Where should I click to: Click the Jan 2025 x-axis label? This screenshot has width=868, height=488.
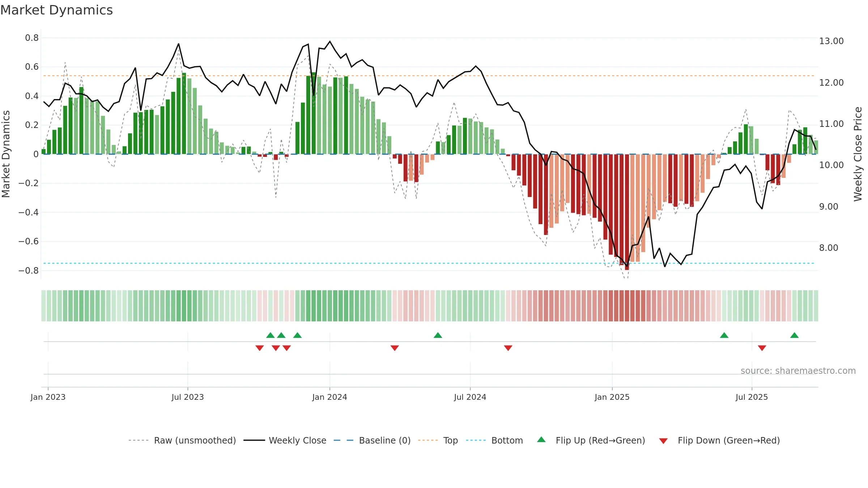click(x=612, y=397)
